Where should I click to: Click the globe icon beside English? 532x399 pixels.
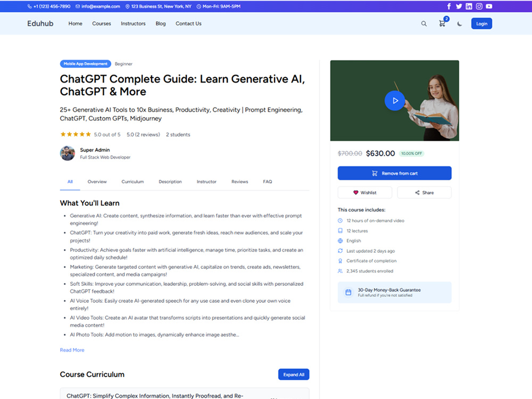click(340, 240)
